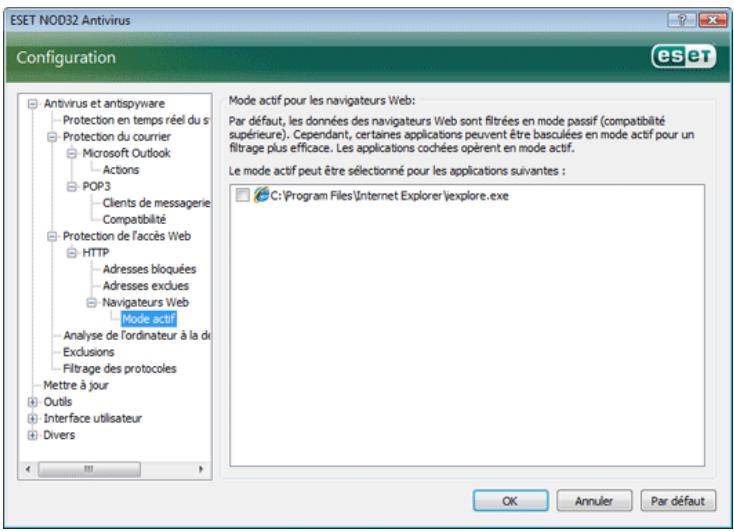Collapse the Protection de l'accès Web node
This screenshot has height=531, width=734.
(52, 236)
